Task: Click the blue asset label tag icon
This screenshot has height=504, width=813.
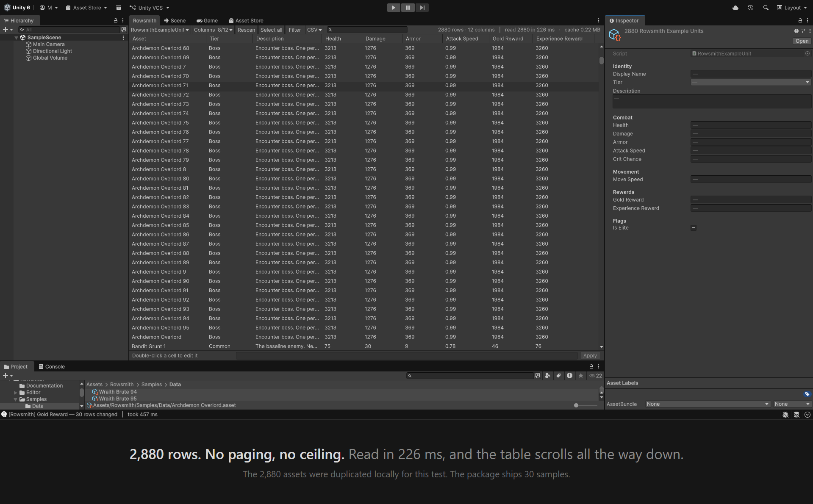Action: click(x=807, y=394)
